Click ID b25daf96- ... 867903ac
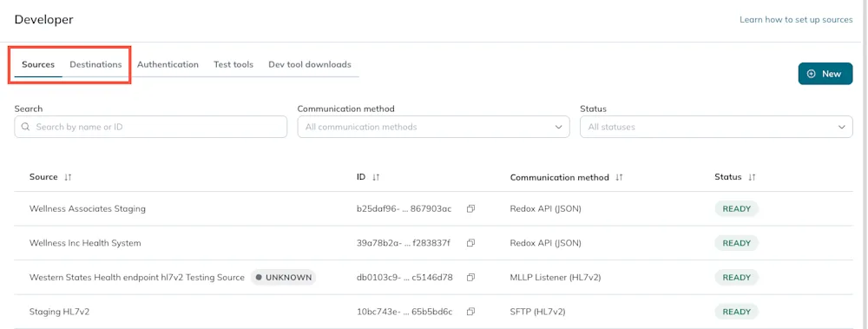 coord(404,209)
